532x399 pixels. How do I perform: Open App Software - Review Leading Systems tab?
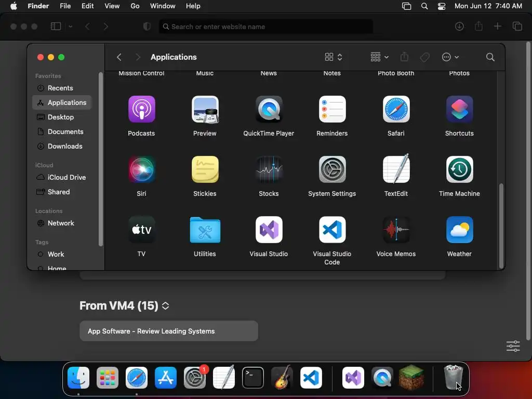169,331
